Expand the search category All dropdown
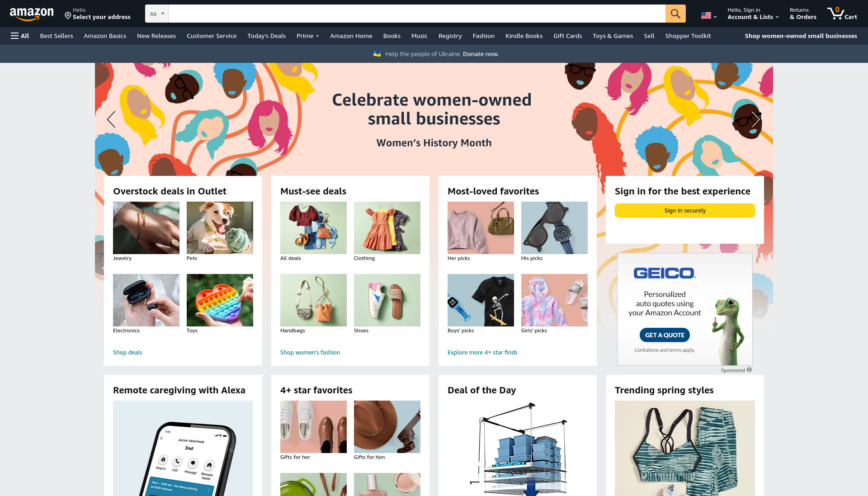 157,14
